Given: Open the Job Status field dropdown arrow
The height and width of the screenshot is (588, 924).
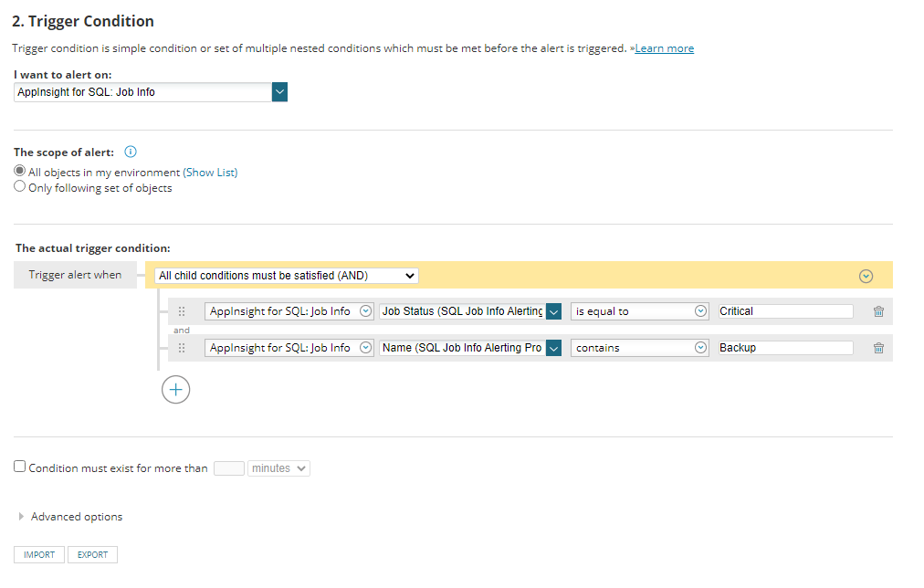Looking at the screenshot, I should tap(553, 311).
